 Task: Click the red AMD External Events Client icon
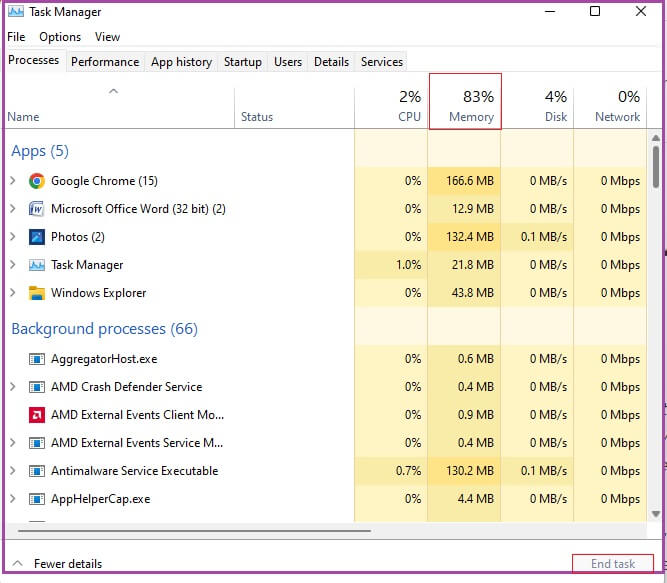tap(37, 415)
